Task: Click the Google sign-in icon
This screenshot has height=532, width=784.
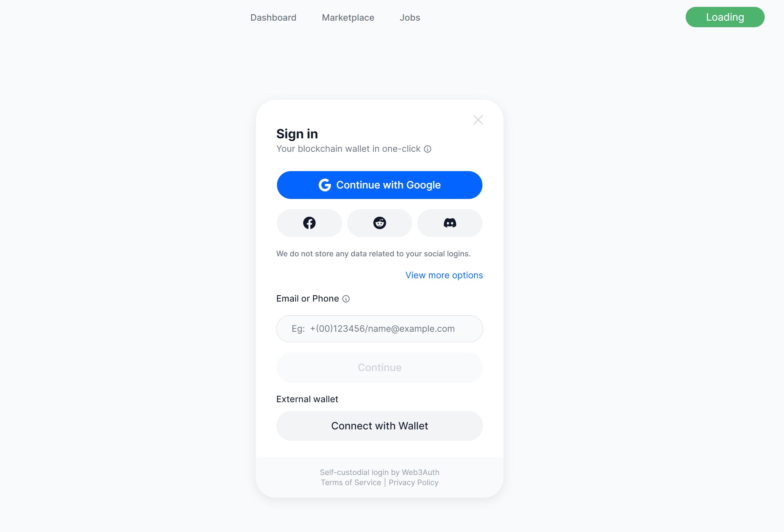Action: point(324,185)
